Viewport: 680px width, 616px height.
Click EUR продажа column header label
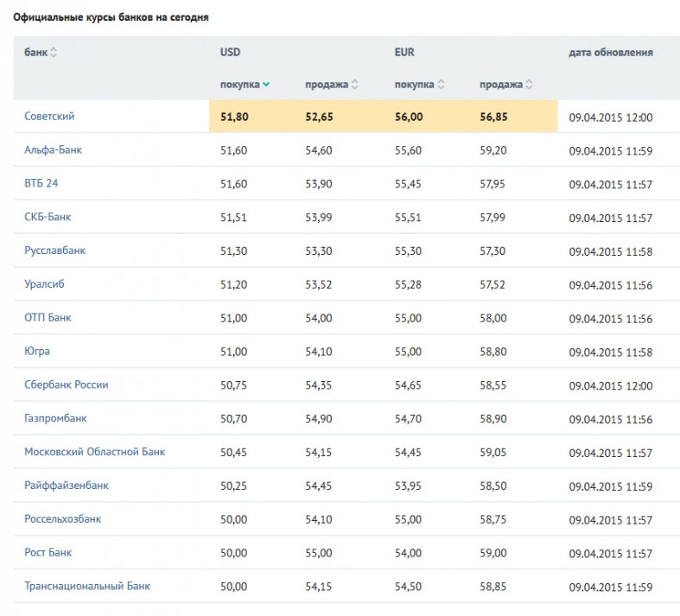(501, 85)
